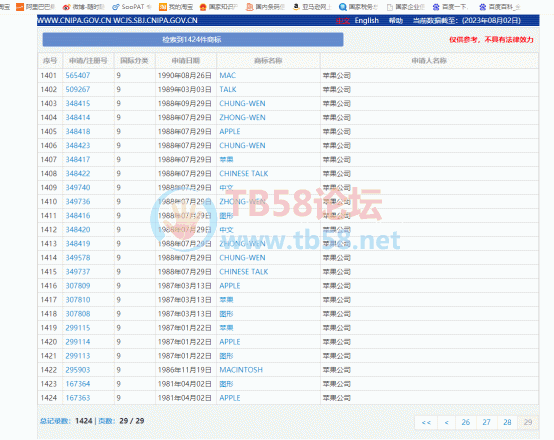Open registration number 348423

pyautogui.click(x=78, y=146)
